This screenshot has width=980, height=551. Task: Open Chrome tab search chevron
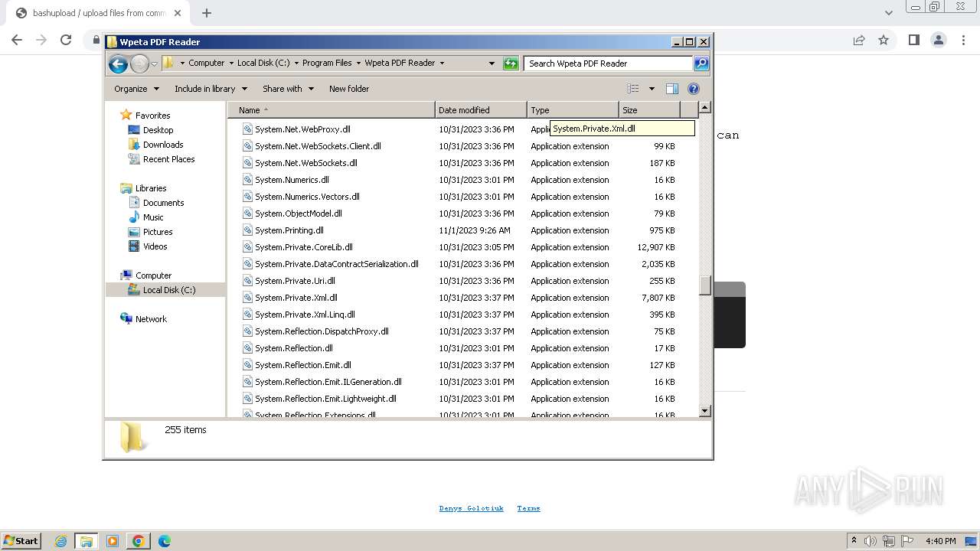coord(888,13)
